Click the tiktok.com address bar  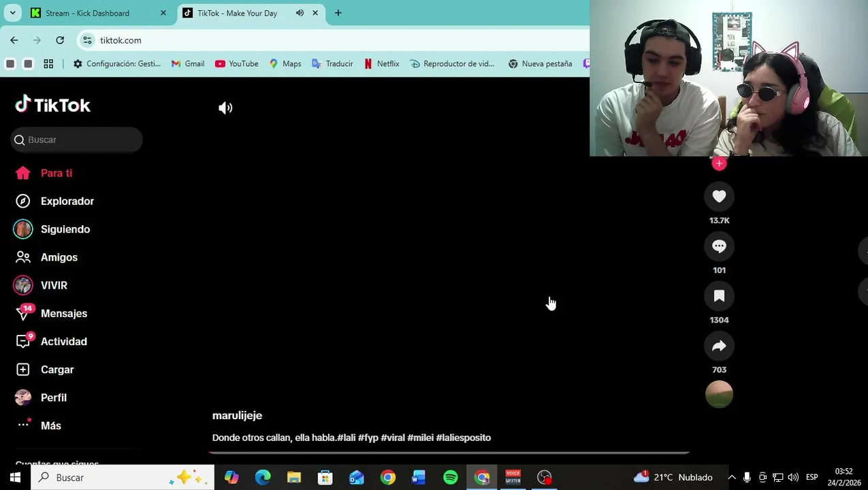(x=334, y=40)
